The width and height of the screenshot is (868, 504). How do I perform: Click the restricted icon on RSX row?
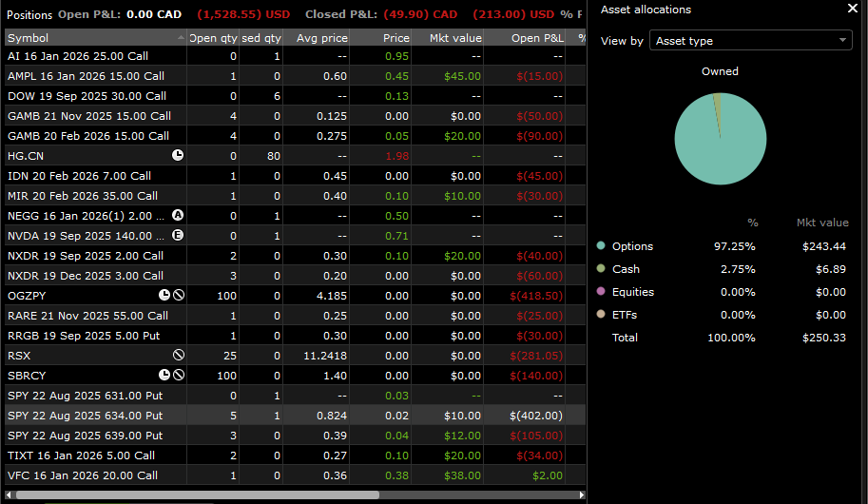pos(178,355)
